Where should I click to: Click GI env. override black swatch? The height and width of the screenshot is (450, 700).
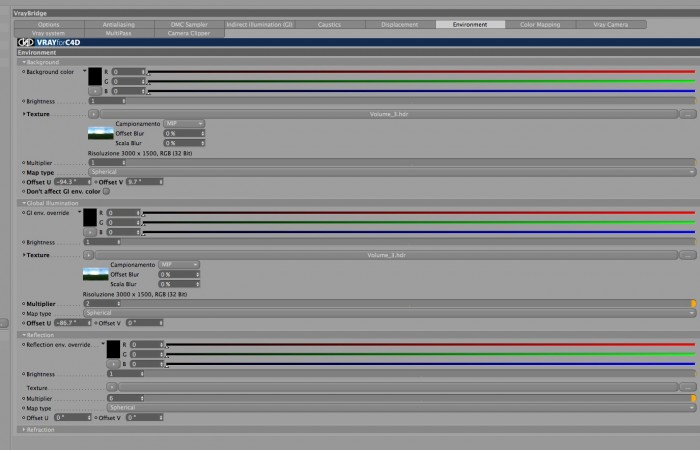point(90,217)
